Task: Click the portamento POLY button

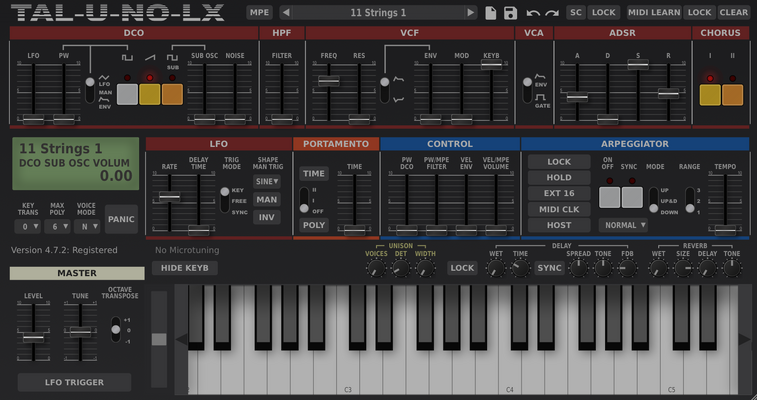Action: [314, 225]
